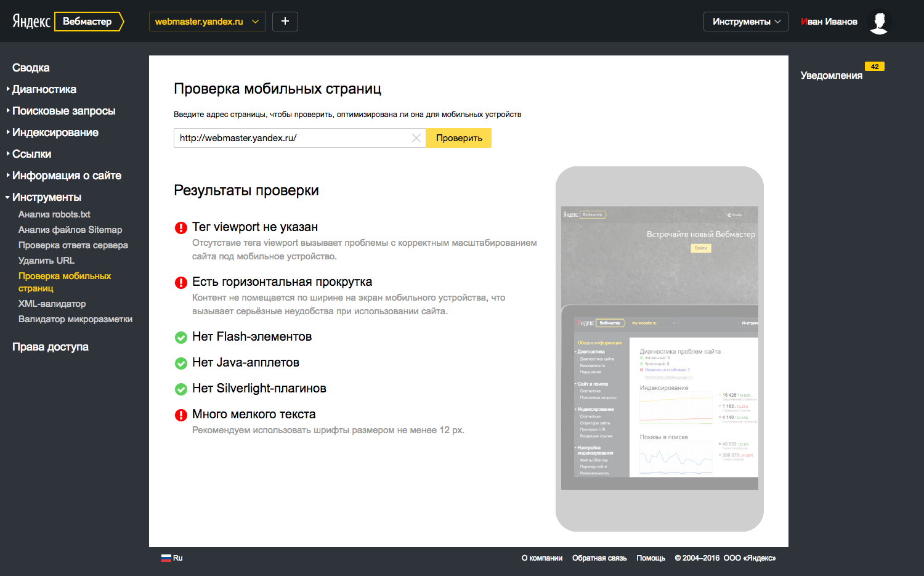
Task: Open Анализ файлов Sitemap tool
Action: pos(70,230)
